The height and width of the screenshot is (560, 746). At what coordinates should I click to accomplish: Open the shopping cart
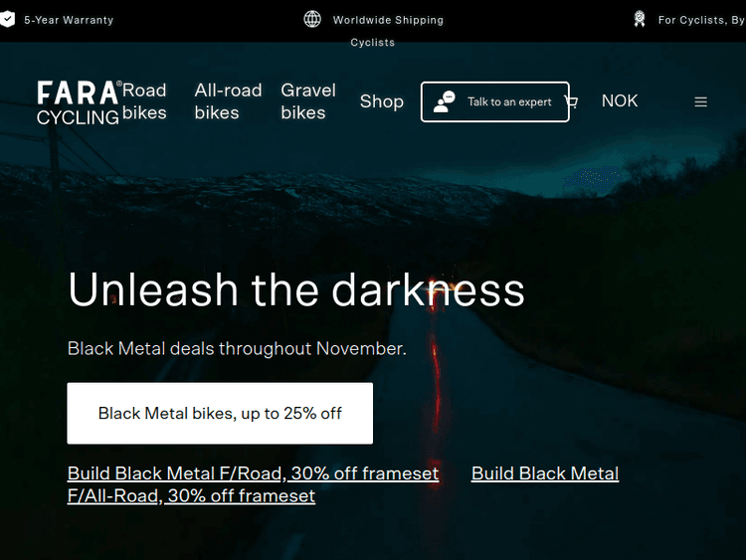pyautogui.click(x=571, y=101)
